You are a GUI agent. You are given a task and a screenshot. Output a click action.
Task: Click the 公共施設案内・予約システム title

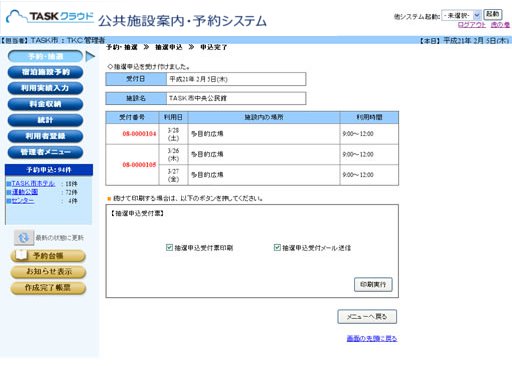point(182,21)
